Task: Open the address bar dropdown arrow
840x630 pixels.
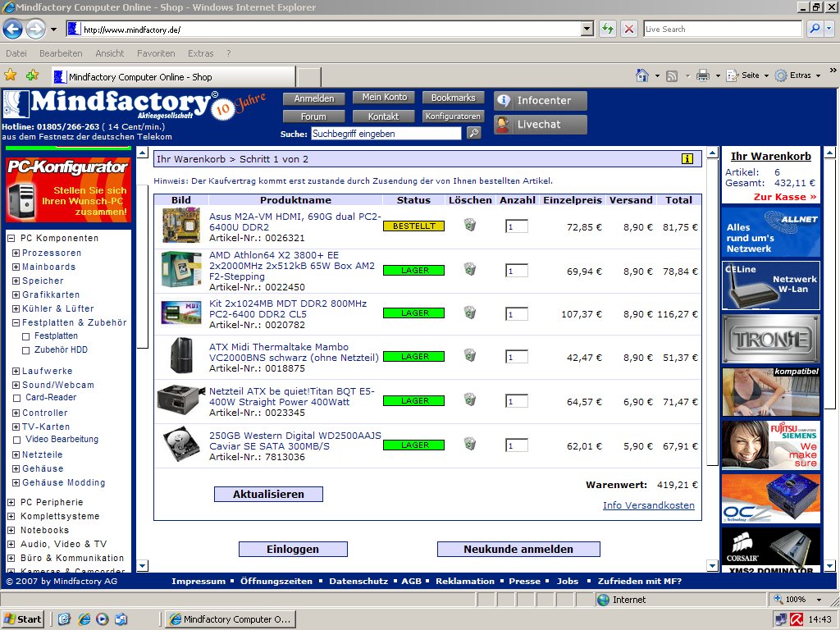Action: point(587,29)
